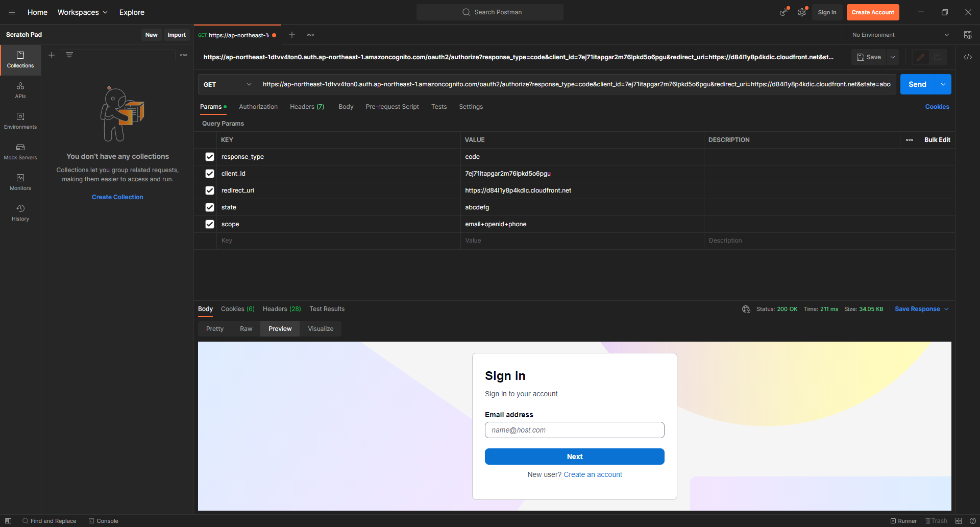Click the filter icon in collections search

69,55
